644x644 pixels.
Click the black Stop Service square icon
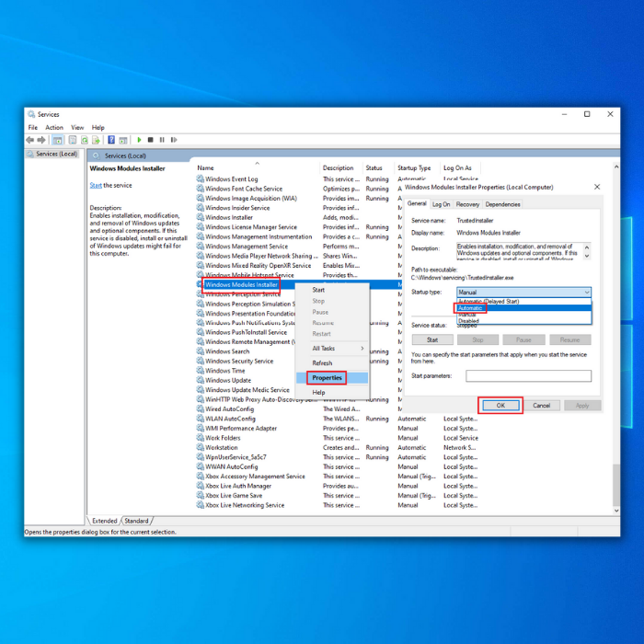pyautogui.click(x=150, y=140)
